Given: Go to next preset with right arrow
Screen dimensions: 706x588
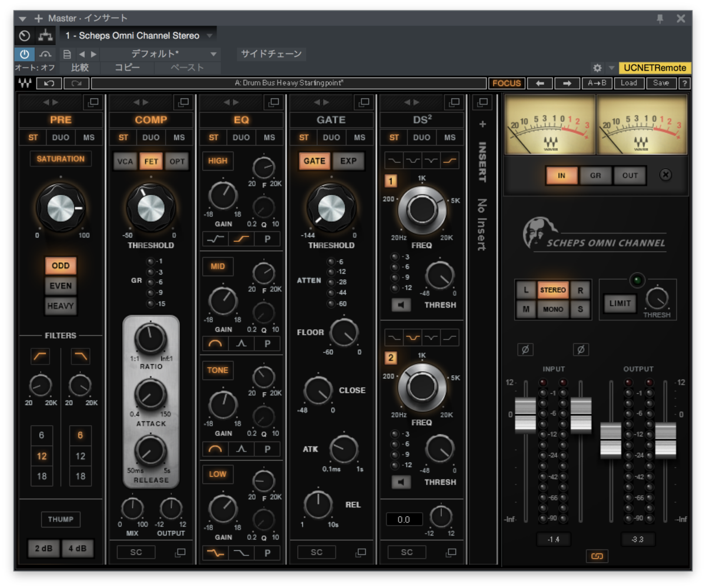Looking at the screenshot, I should tap(567, 83).
